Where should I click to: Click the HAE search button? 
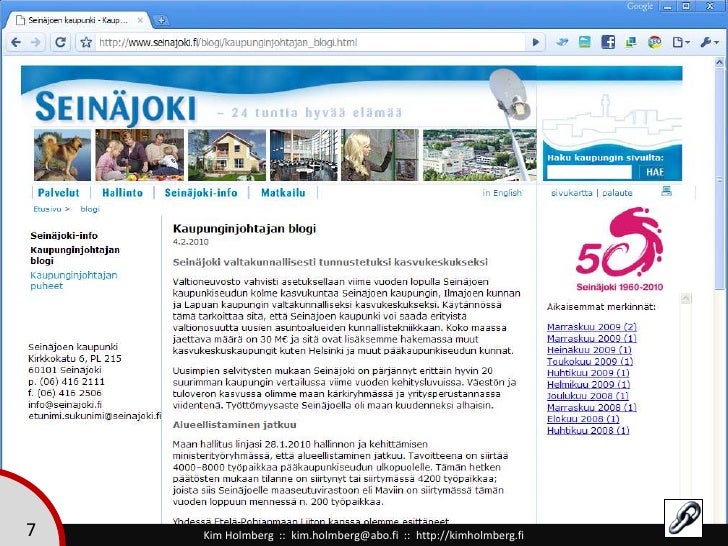(655, 172)
